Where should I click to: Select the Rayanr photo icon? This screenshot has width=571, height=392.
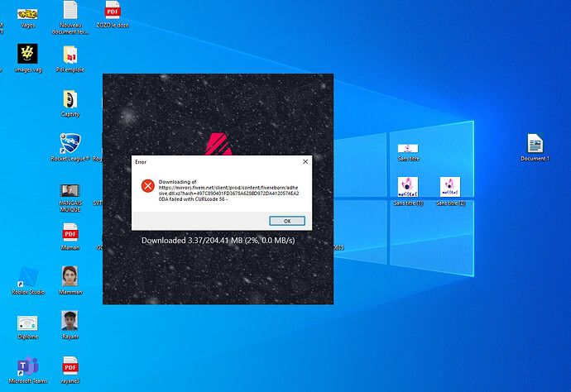click(x=70, y=321)
